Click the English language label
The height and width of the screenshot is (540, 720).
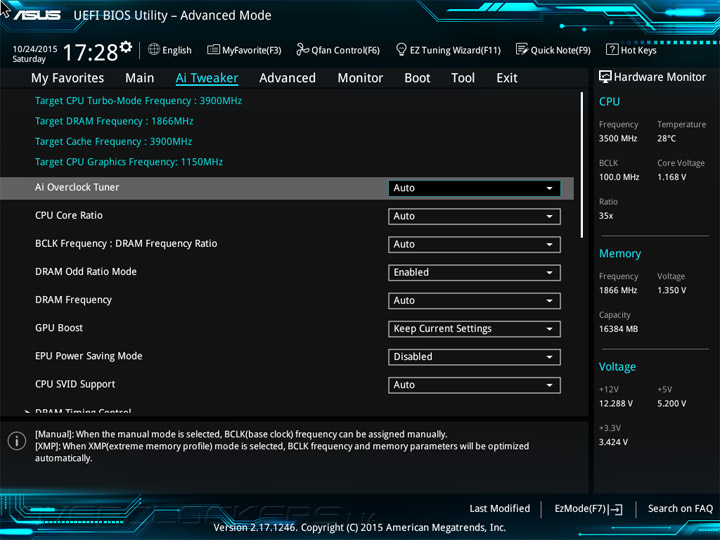click(x=177, y=50)
